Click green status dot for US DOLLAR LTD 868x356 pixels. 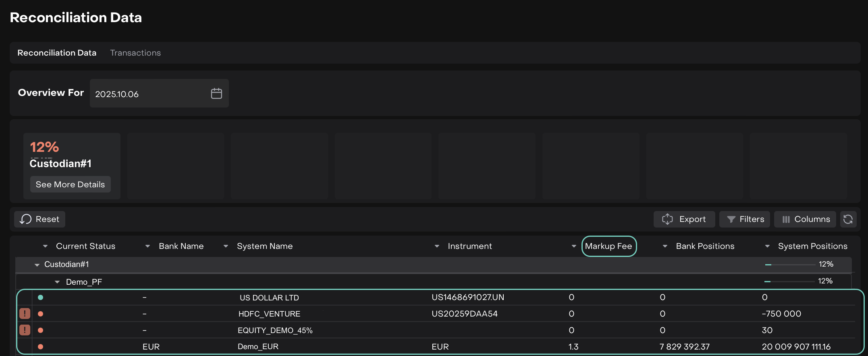click(40, 298)
